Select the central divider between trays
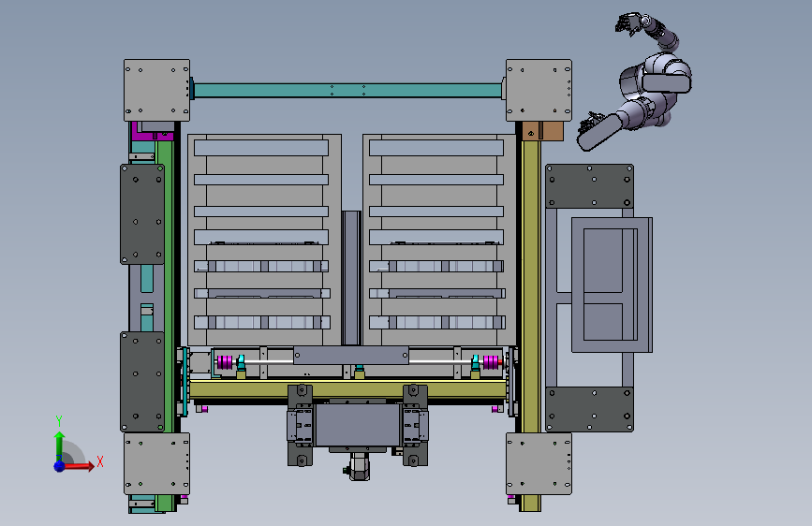This screenshot has width=812, height=526. click(351, 277)
